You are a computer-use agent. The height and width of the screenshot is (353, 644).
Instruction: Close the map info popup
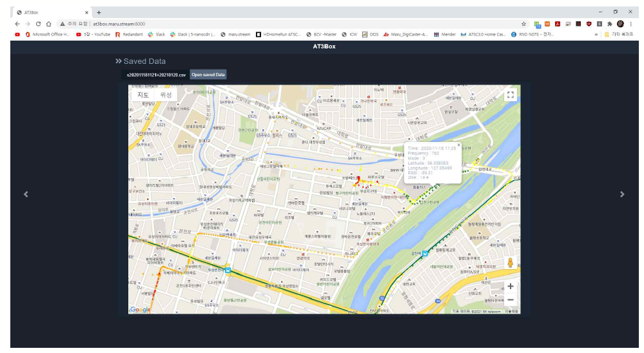coord(458,145)
